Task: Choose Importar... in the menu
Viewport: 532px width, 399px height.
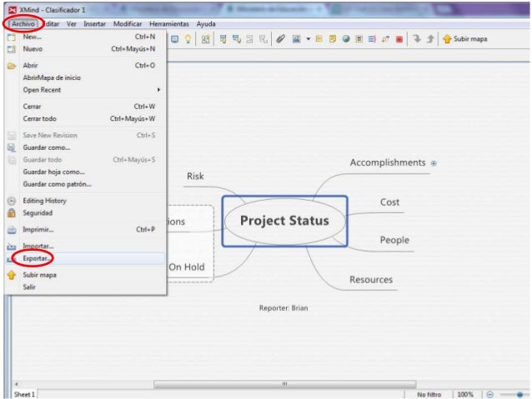Action: (85, 246)
